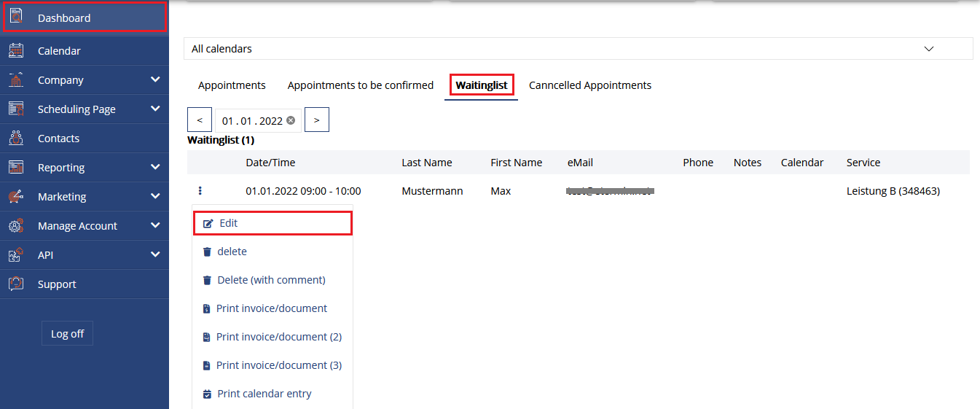The width and height of the screenshot is (980, 409).
Task: Click the Contacts people icon
Action: 16,138
